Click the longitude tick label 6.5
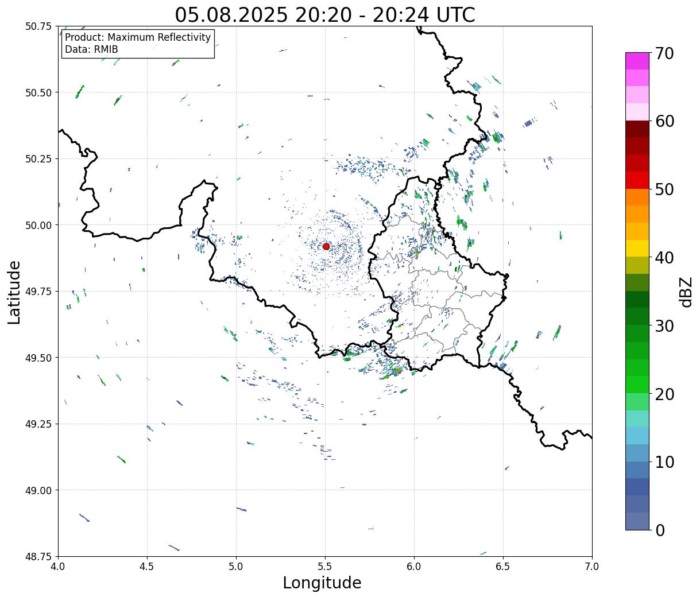 point(503,566)
